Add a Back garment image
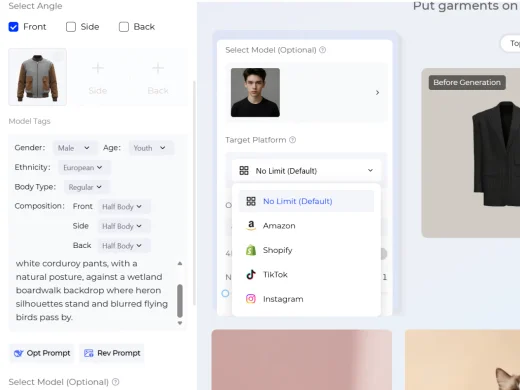The width and height of the screenshot is (520, 390). (x=158, y=78)
